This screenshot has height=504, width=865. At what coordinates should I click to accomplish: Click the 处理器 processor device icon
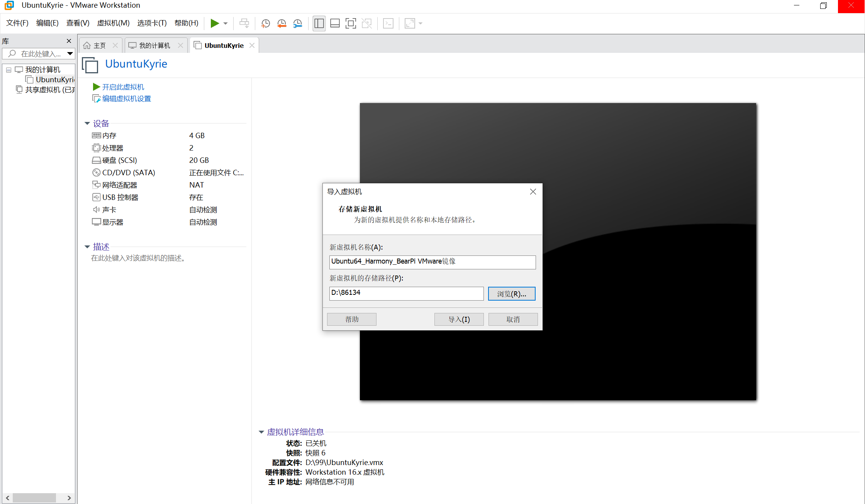pyautogui.click(x=96, y=148)
